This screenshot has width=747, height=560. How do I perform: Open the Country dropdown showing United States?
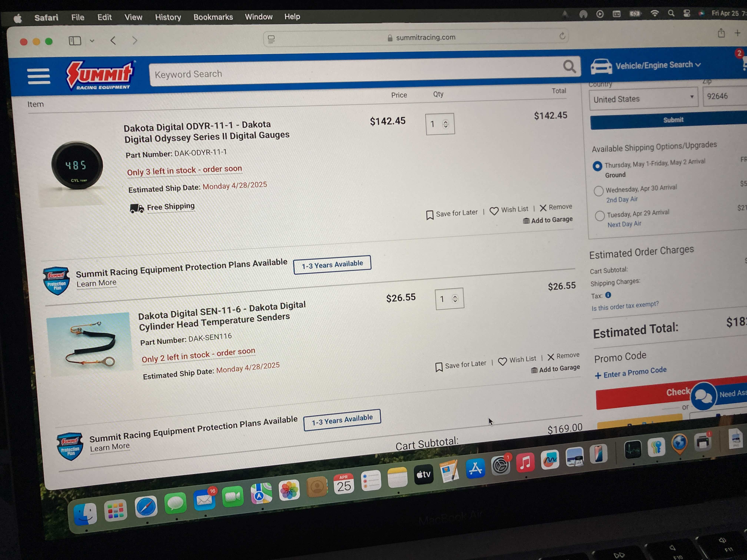643,99
